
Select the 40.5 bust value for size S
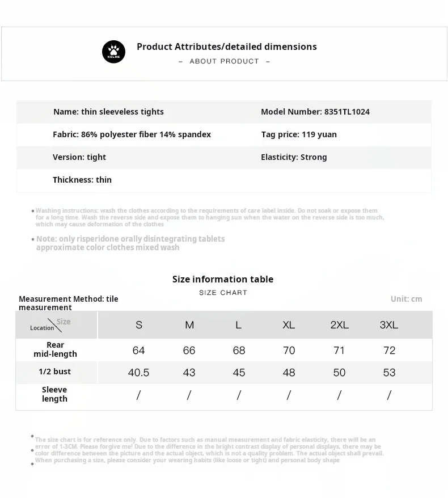point(139,373)
